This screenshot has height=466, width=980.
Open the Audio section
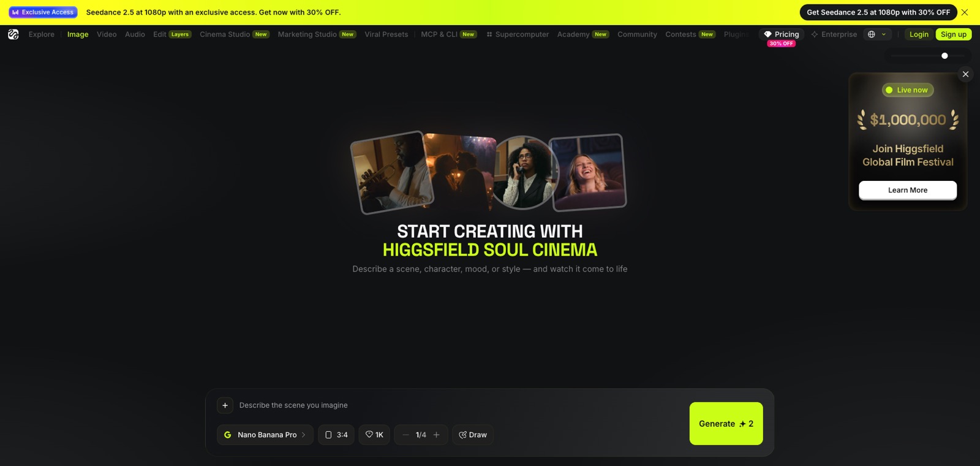pos(135,34)
